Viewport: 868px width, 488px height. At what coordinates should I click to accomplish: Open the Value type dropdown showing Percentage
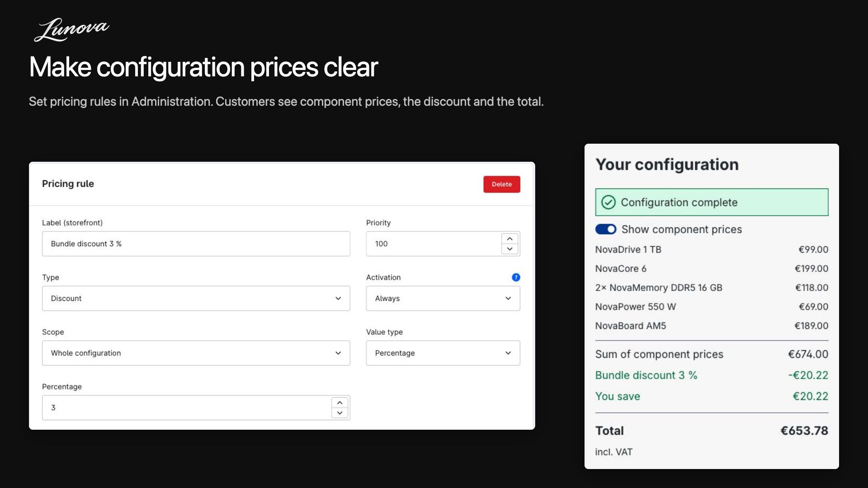443,353
